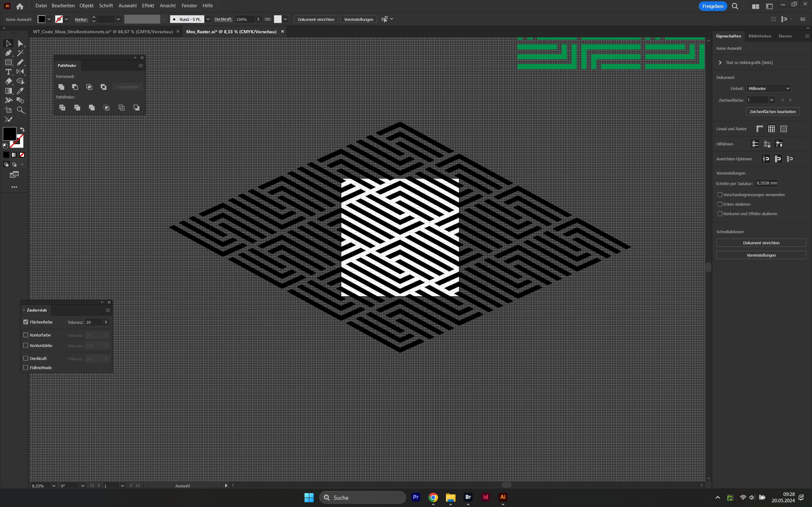812x507 pixels.
Task: Select the Eraser tool
Action: coord(8,81)
